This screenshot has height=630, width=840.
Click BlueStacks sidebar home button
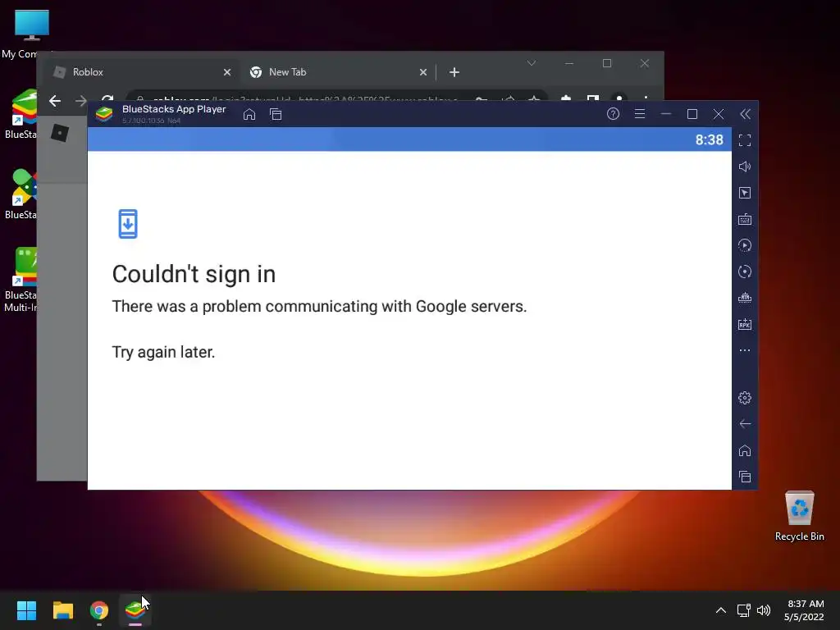[x=745, y=450]
